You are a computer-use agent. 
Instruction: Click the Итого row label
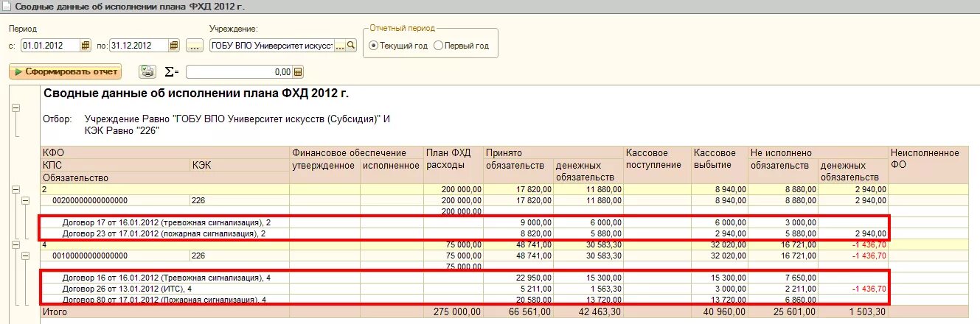point(55,312)
